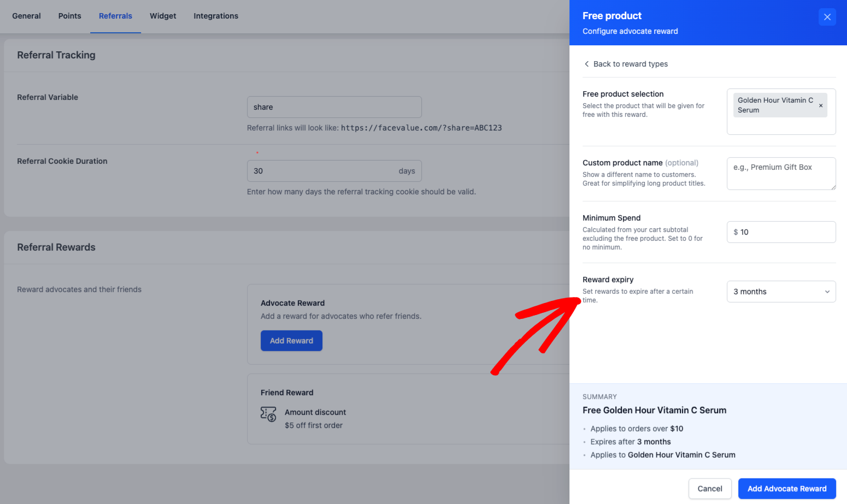This screenshot has width=847, height=504.
Task: Open the Referrals tab
Action: tap(115, 16)
